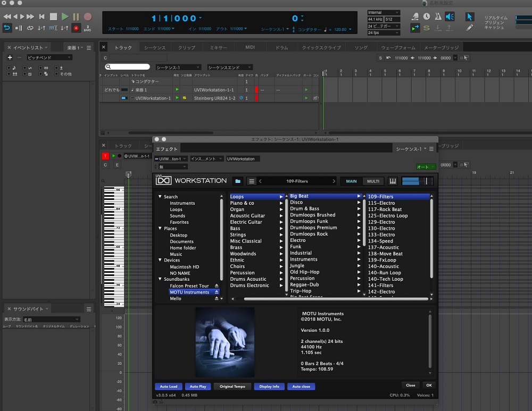Collapse the Soundbanks tree section
Screen dimensions: 532x411
(160, 279)
